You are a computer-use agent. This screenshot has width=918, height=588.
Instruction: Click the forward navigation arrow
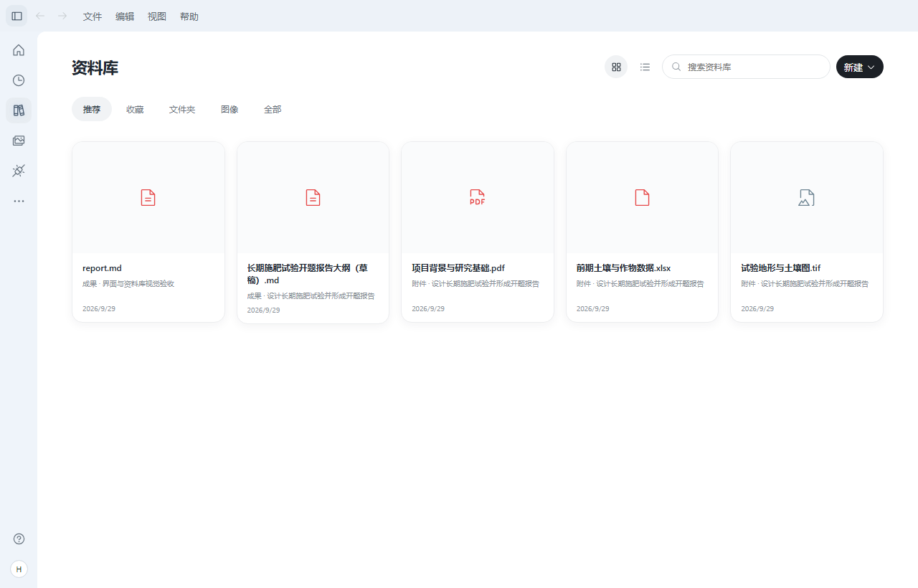[62, 16]
